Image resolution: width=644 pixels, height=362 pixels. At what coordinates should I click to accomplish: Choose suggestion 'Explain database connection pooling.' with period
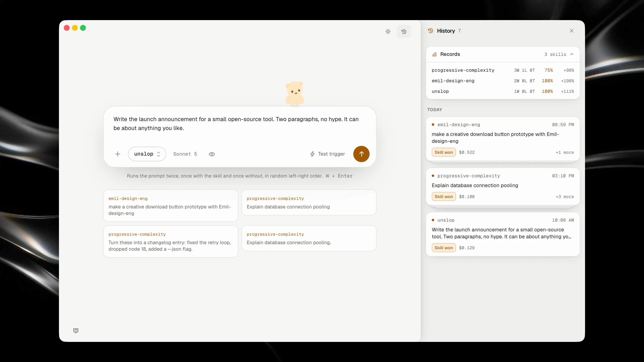pos(309,238)
